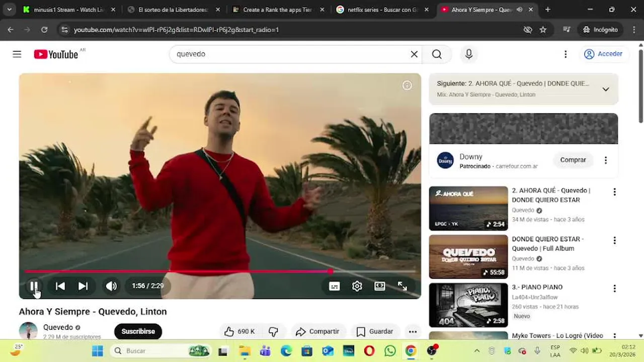This screenshot has height=362, width=644.
Task: Mute the video volume
Action: [111, 286]
